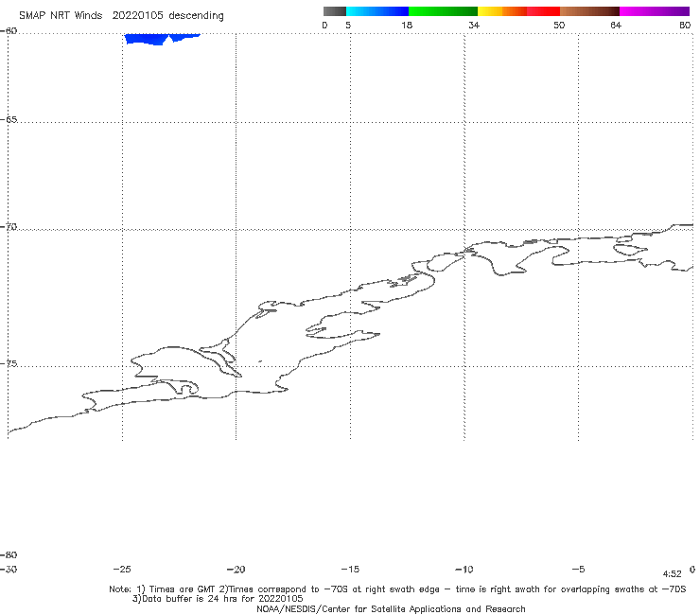The width and height of the screenshot is (700, 615).
Task: Click color scale label "50"
Action: [559, 26]
